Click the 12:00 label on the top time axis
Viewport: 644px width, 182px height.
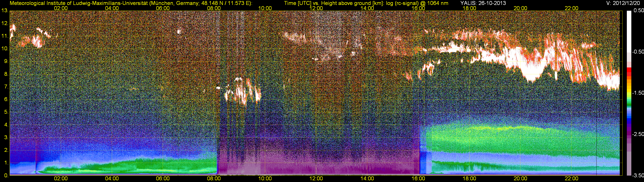[x=316, y=8]
